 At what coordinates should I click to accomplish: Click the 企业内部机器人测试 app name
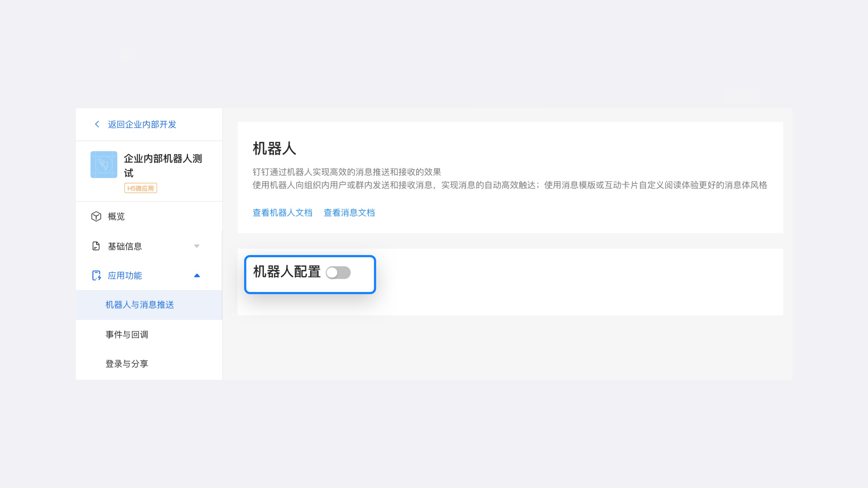pyautogui.click(x=163, y=166)
